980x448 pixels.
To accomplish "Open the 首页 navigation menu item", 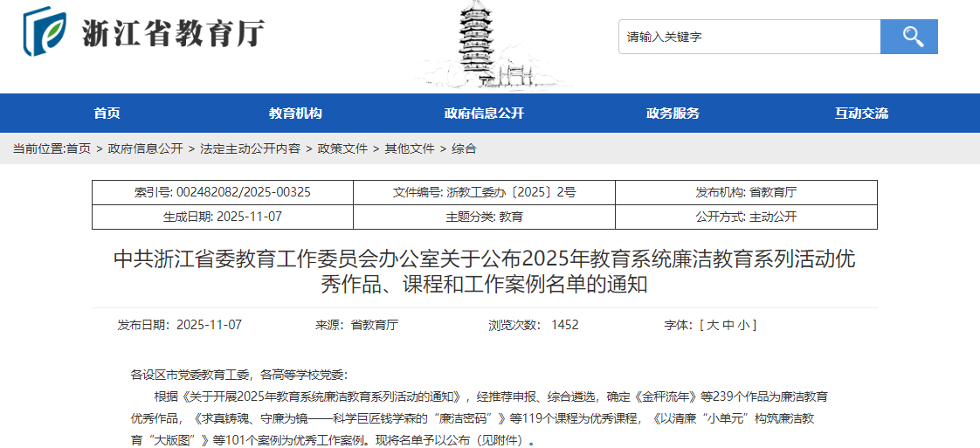I will pyautogui.click(x=107, y=114).
